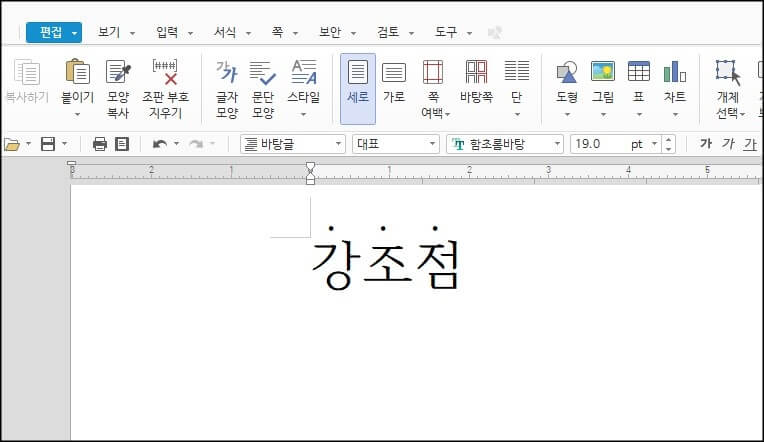The width and height of the screenshot is (764, 442).
Task: Click the save disk icon
Action: (48, 144)
